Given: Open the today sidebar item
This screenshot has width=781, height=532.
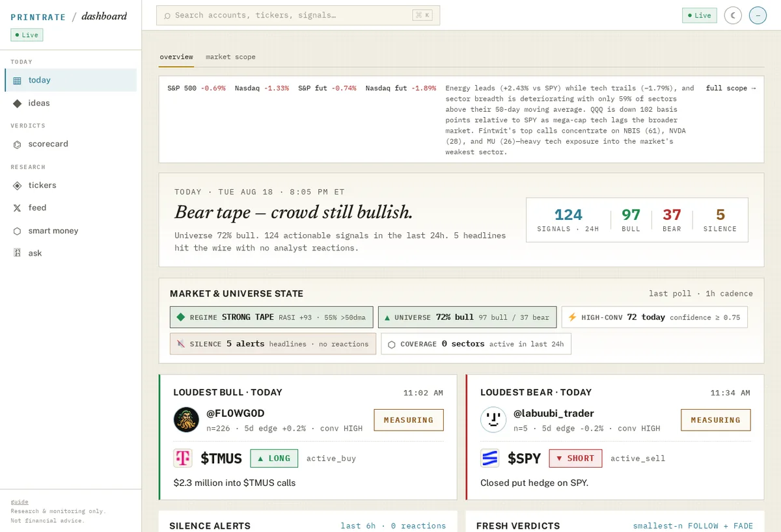Looking at the screenshot, I should click(x=70, y=80).
